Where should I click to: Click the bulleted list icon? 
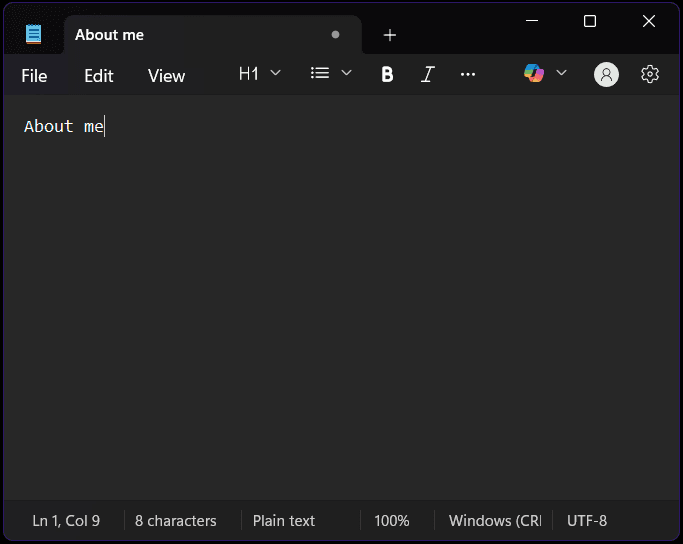(320, 73)
